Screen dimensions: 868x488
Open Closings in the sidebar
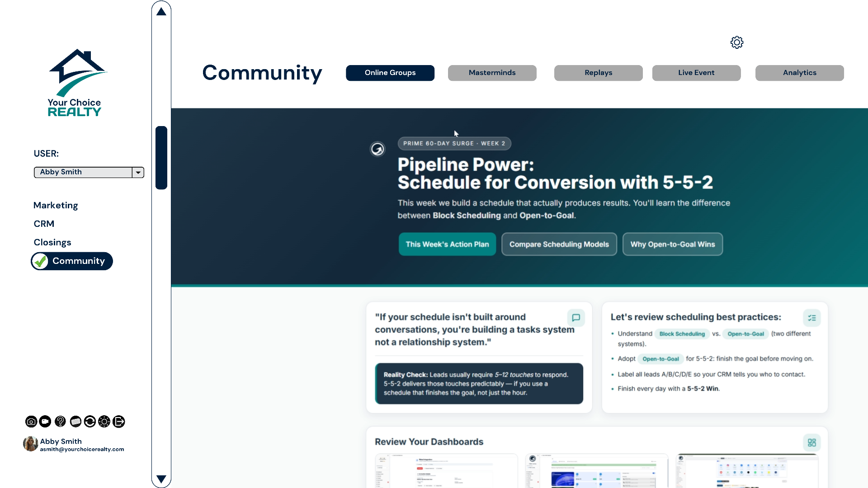52,242
